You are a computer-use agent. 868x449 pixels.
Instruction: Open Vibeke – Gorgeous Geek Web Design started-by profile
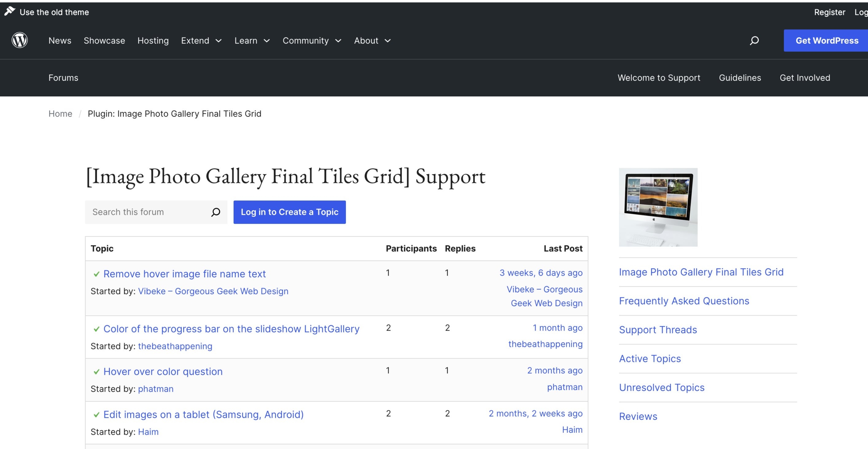click(x=213, y=291)
